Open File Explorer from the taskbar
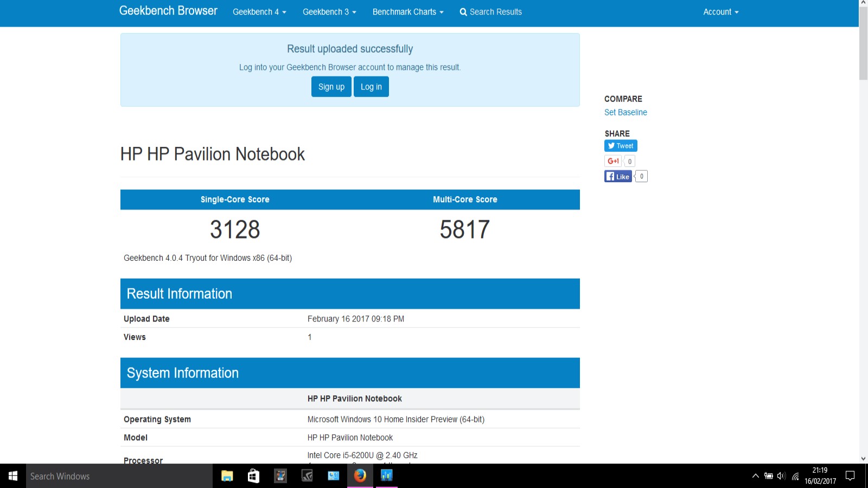Screen dimensions: 868x488 coord(227,476)
